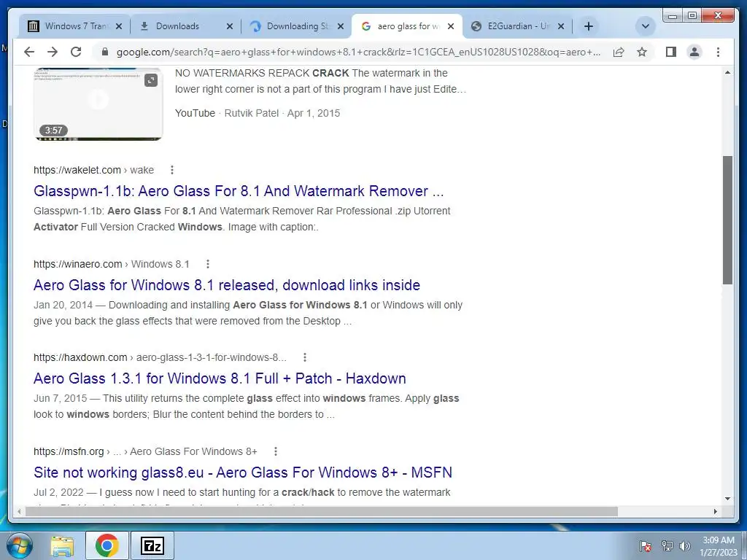Click the forward navigation arrow

coord(53,52)
